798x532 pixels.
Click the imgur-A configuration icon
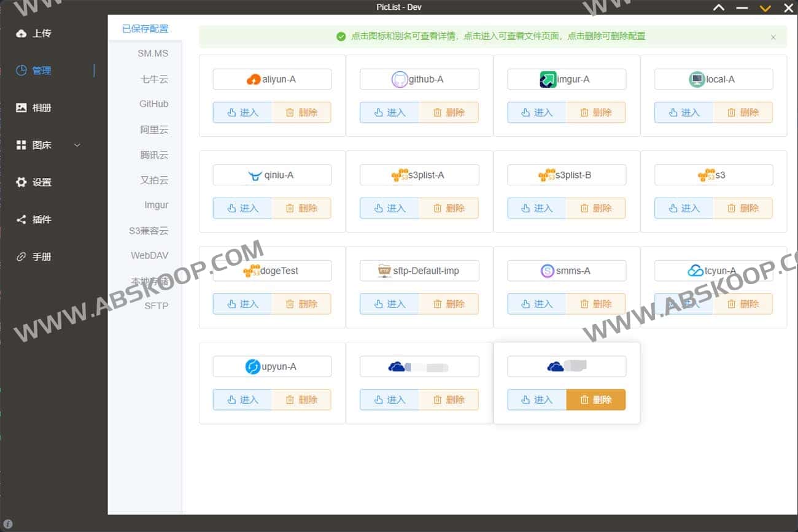548,79
